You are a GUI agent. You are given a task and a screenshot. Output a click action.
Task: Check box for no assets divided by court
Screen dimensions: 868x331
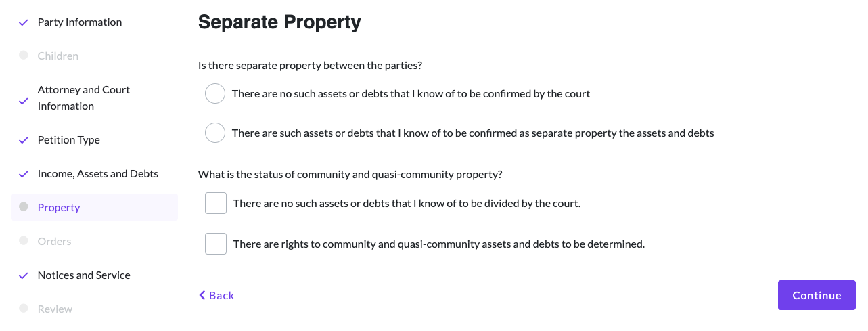click(216, 203)
